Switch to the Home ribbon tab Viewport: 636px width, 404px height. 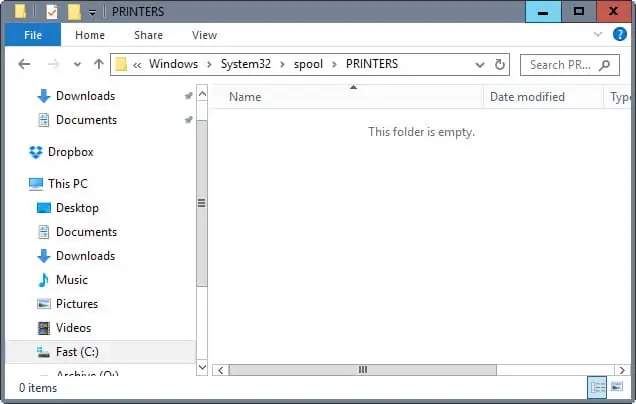tap(90, 35)
